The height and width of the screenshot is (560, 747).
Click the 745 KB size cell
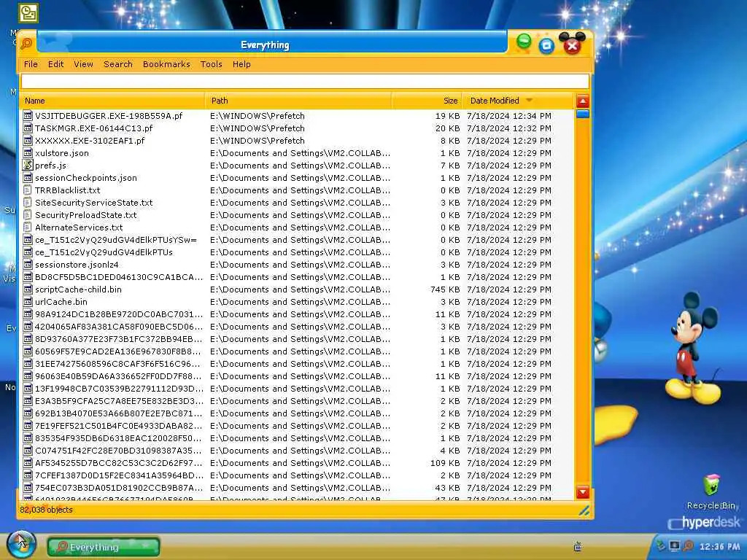[445, 289]
